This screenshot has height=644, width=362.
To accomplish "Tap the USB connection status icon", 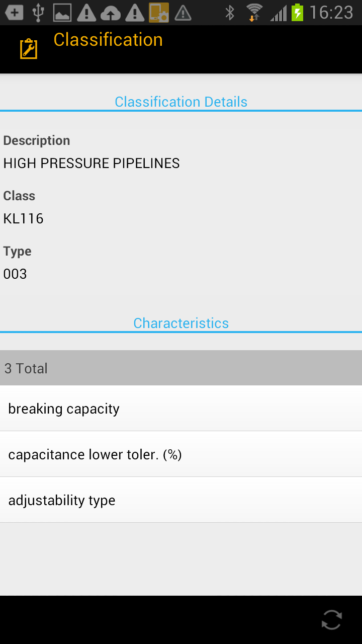I will (38, 13).
